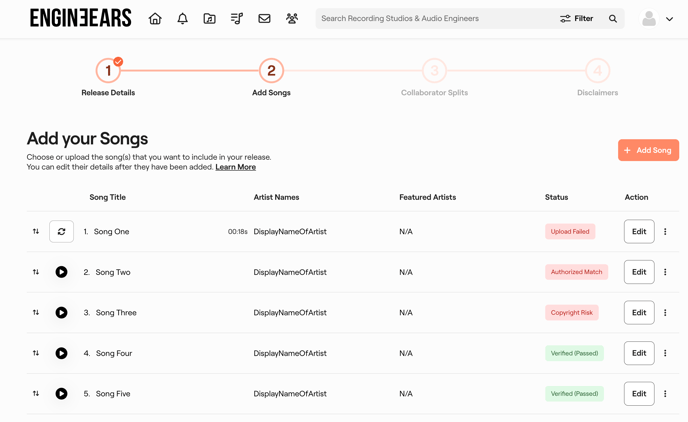Expand the user profile menu

657,19
